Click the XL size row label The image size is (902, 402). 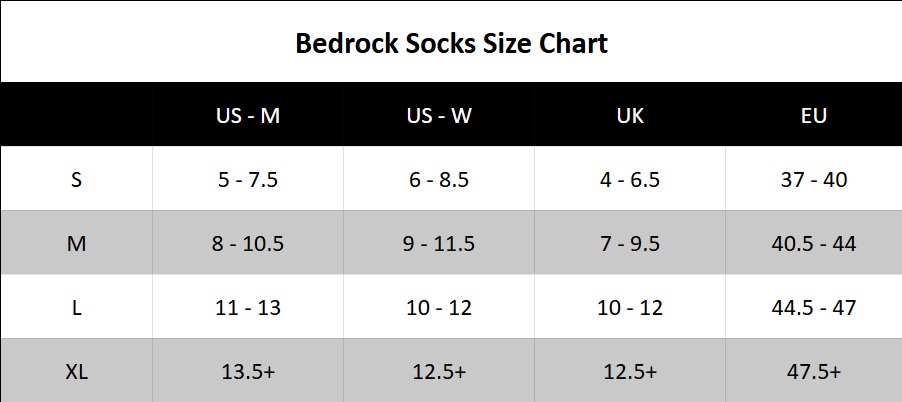click(x=76, y=372)
